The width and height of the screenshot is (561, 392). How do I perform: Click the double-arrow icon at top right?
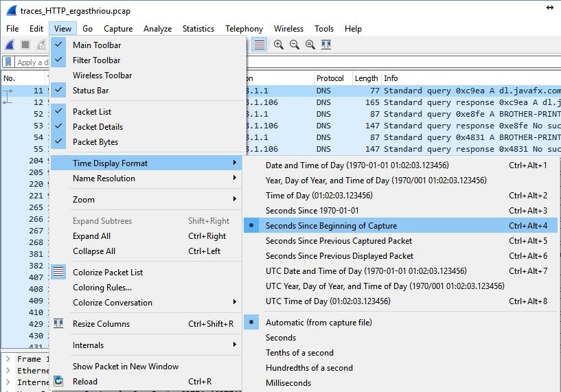click(550, 8)
